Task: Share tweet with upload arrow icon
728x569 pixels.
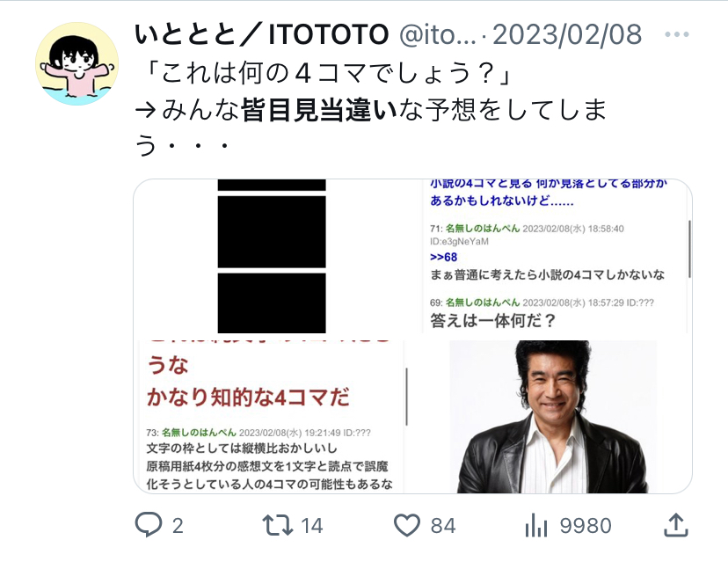Action: coord(676,525)
